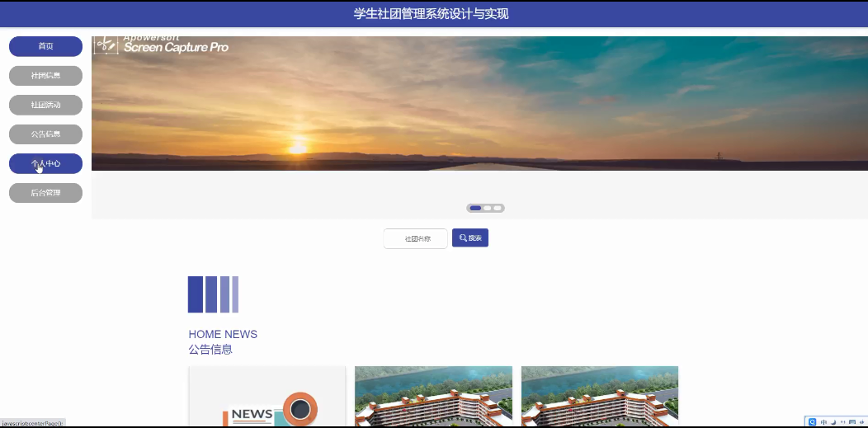Viewport: 868px width, 428px height.
Task: Select the second carousel indicator dot
Action: point(487,208)
